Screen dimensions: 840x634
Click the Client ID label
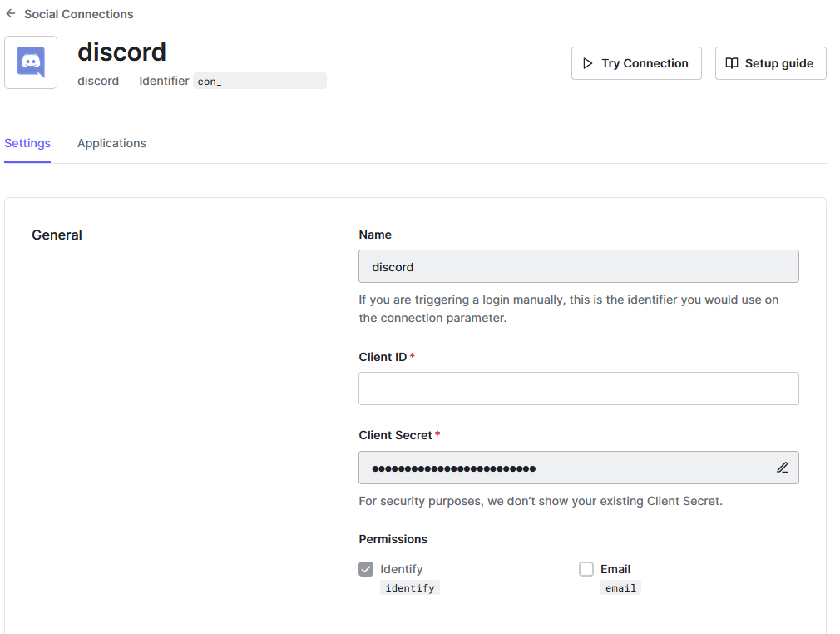click(383, 357)
